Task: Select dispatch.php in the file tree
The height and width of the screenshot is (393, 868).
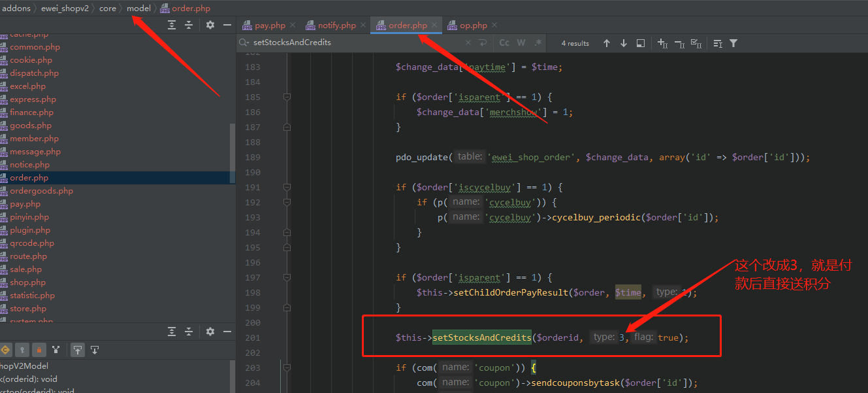Action: click(x=34, y=73)
